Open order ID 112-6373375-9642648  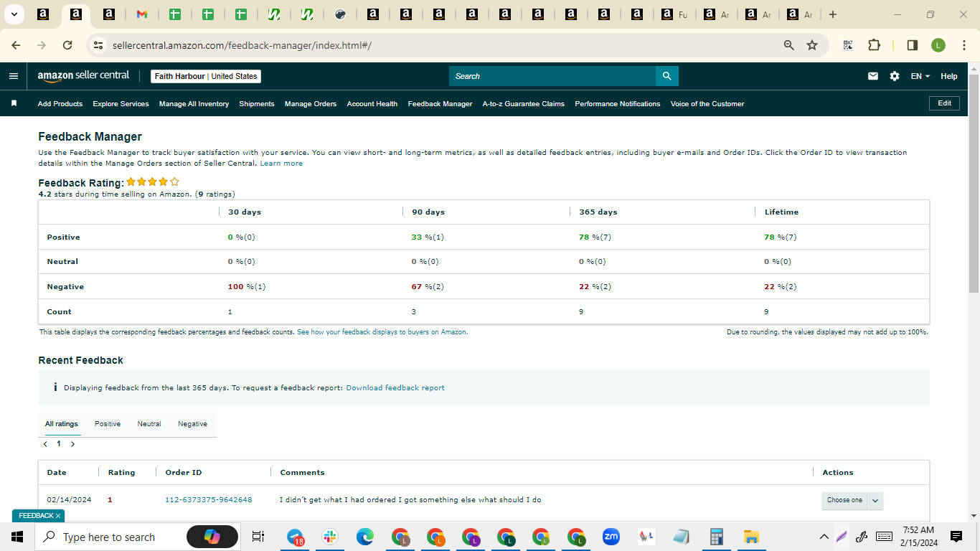click(209, 500)
